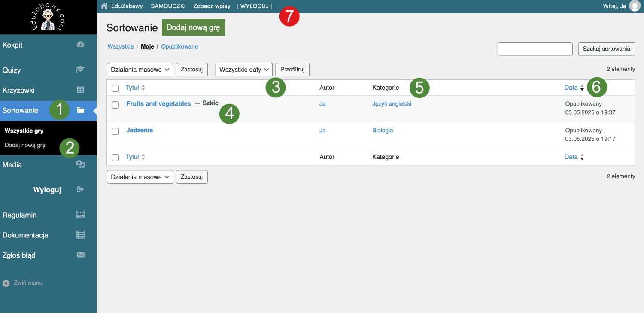The image size is (644, 313).
Task: Open the Język angielski category link
Action: coord(392,103)
